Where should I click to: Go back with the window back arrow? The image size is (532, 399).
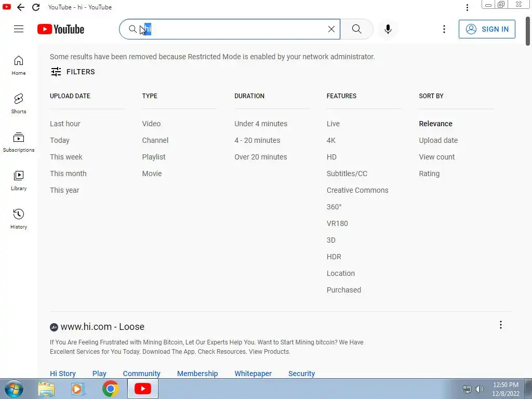[x=21, y=7]
